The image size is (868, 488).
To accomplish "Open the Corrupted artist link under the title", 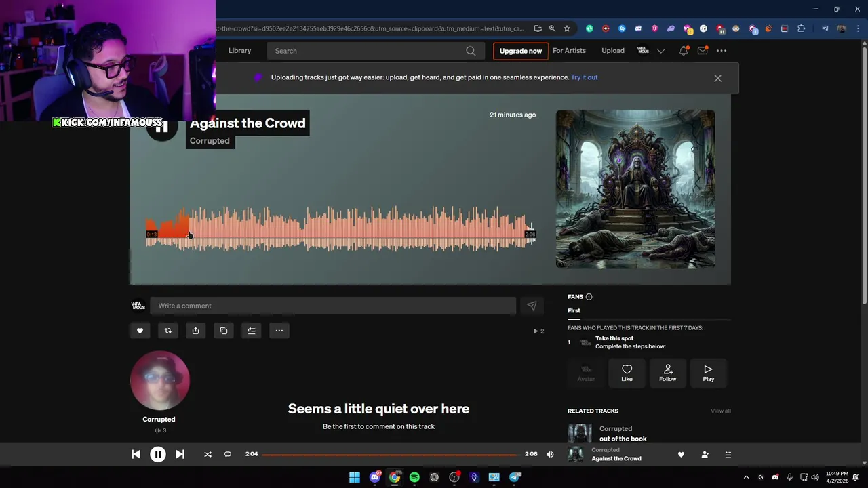I will [x=210, y=141].
